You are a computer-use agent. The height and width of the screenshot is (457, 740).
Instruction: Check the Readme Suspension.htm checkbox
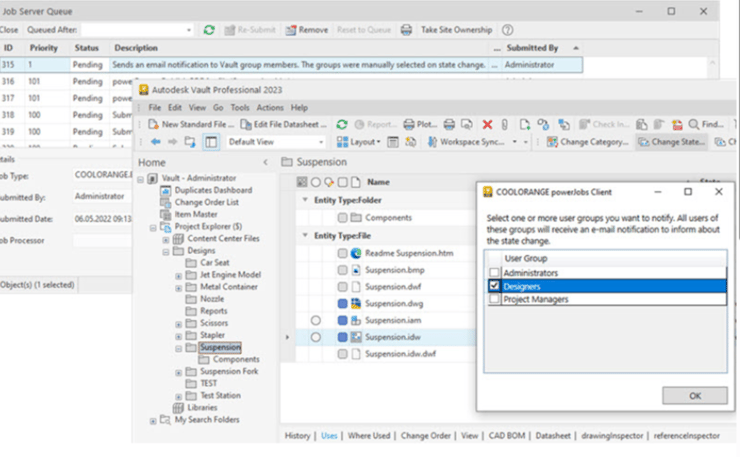tap(343, 254)
